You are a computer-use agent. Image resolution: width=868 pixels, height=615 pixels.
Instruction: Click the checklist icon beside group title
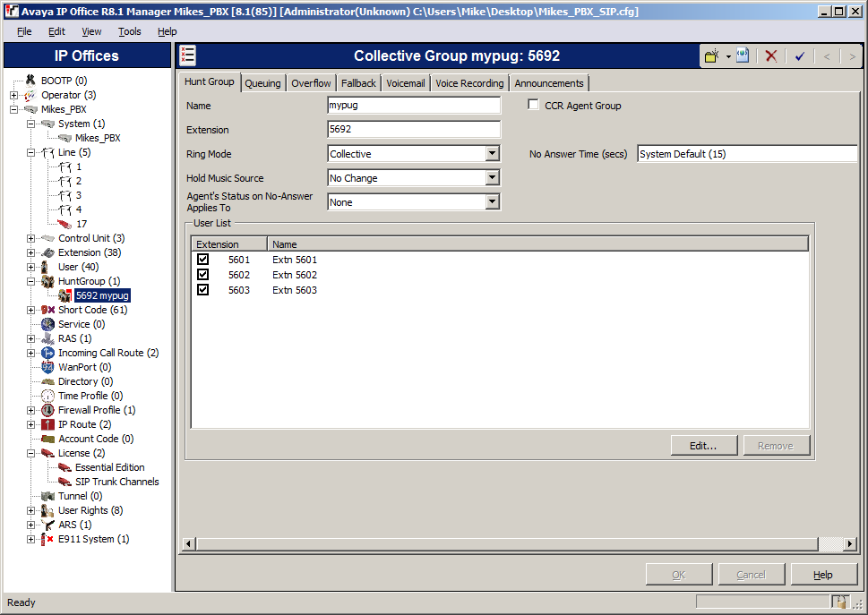coord(187,56)
